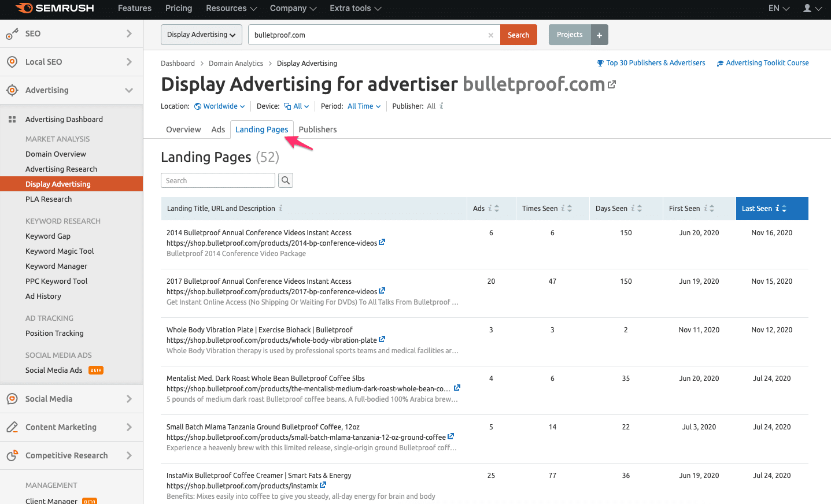Clear the bulletproof.com search field
Viewport: 831px width, 504px height.
(491, 35)
